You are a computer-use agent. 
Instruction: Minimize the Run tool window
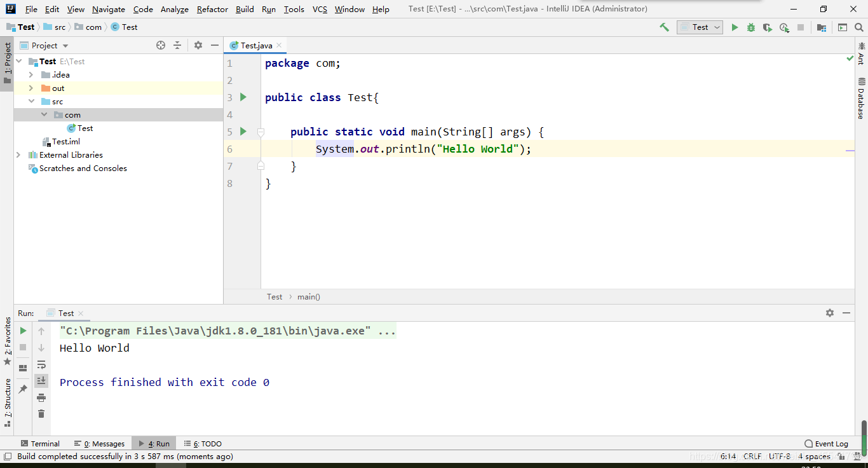[x=846, y=313]
